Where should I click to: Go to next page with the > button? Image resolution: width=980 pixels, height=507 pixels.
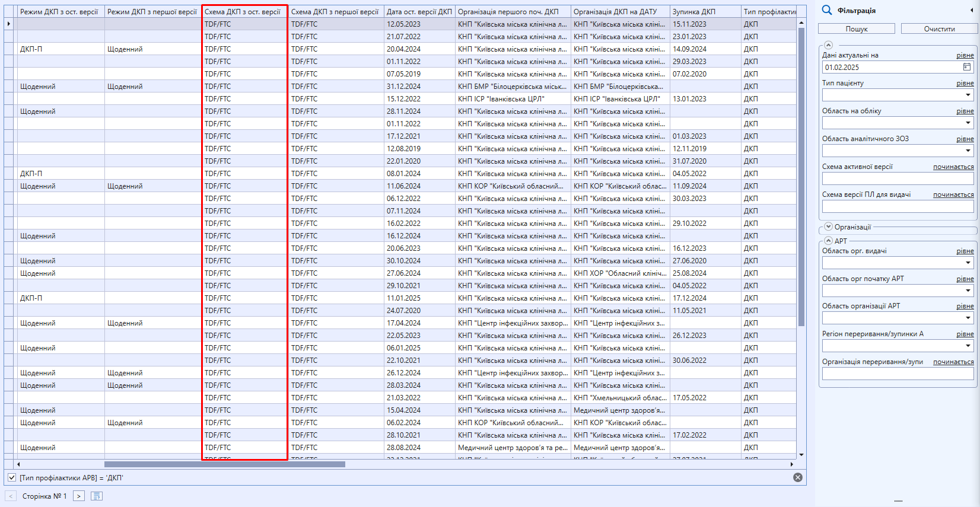pyautogui.click(x=78, y=496)
